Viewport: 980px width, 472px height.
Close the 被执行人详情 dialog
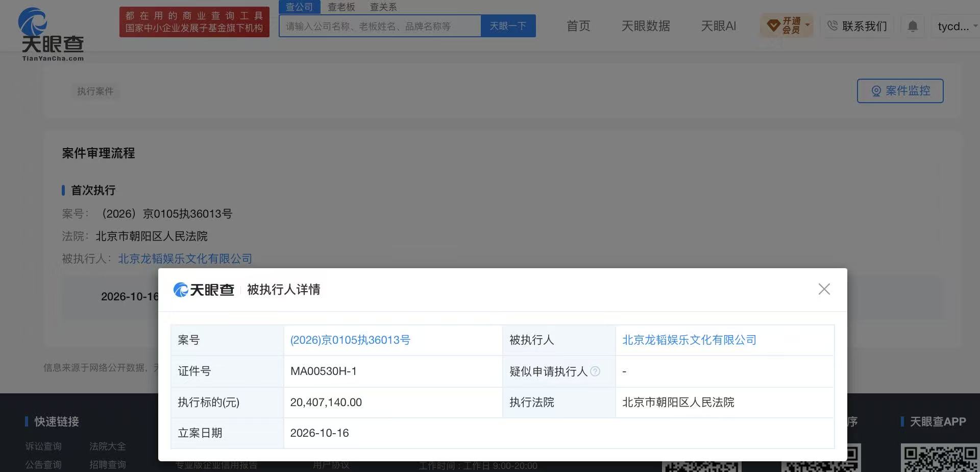click(824, 289)
